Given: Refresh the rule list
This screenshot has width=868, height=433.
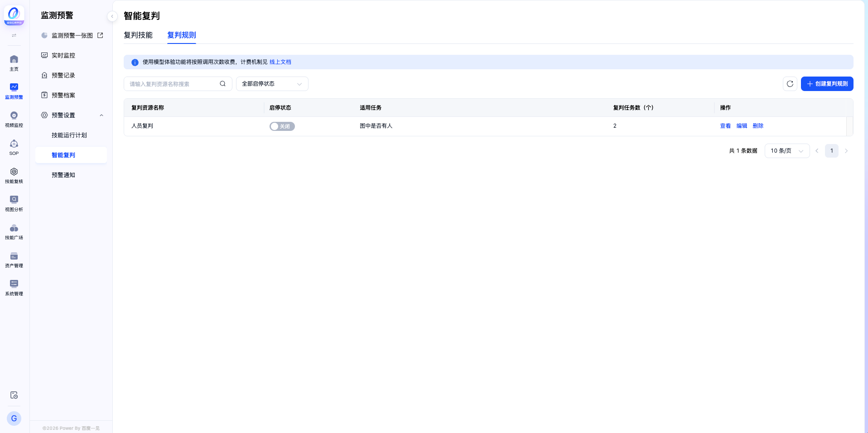Looking at the screenshot, I should coord(790,84).
